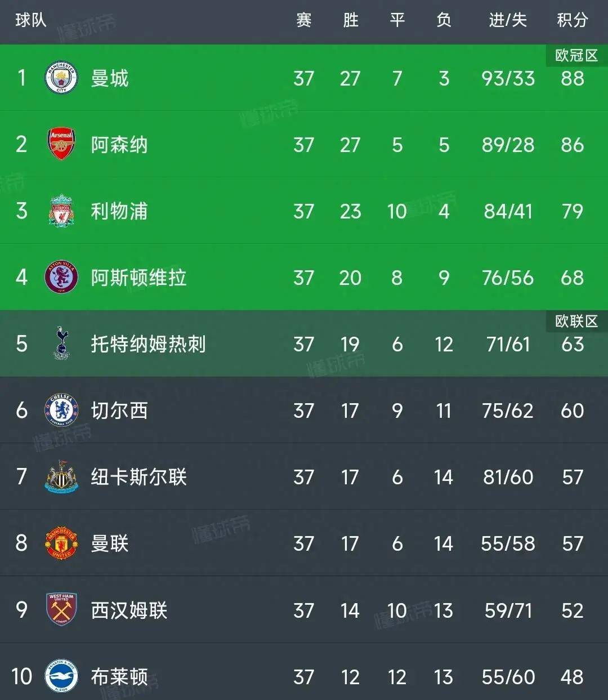Viewport: 608px width, 700px height.
Task: Click the Manchester City club crest
Action: tap(61, 78)
